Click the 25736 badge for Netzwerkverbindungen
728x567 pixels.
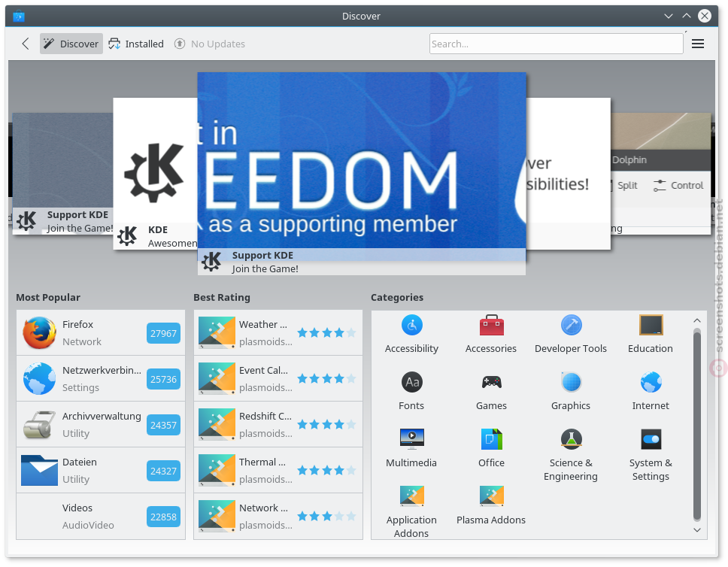point(163,380)
